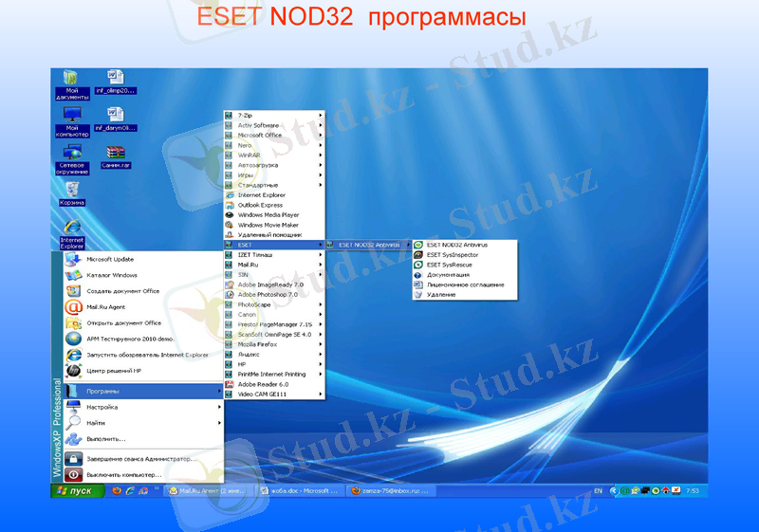Select Открыть документ Office entry

pos(143,322)
